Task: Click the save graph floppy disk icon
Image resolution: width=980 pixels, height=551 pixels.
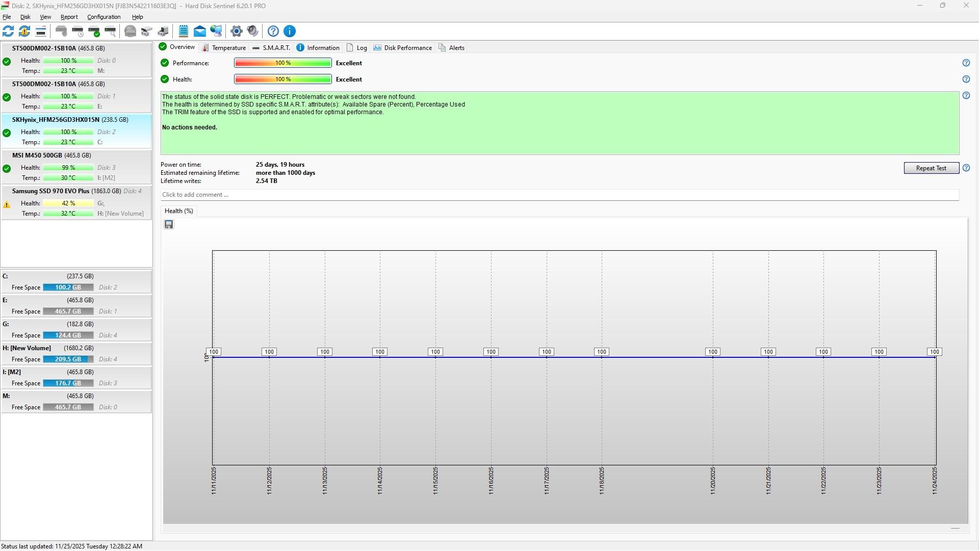Action: (169, 225)
